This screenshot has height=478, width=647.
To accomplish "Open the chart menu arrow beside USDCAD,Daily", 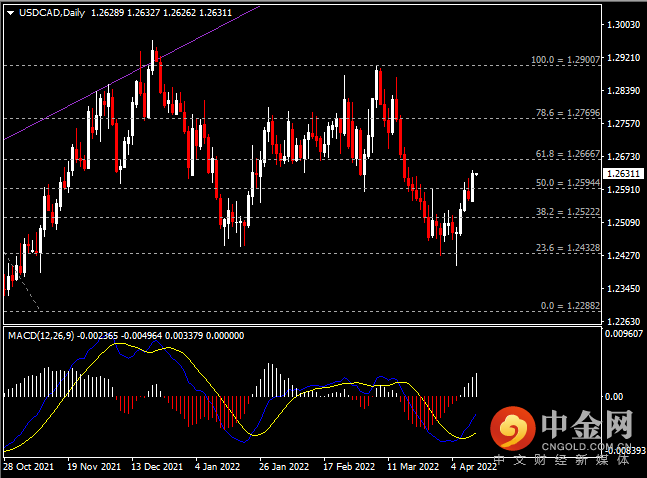I will 11,13.
